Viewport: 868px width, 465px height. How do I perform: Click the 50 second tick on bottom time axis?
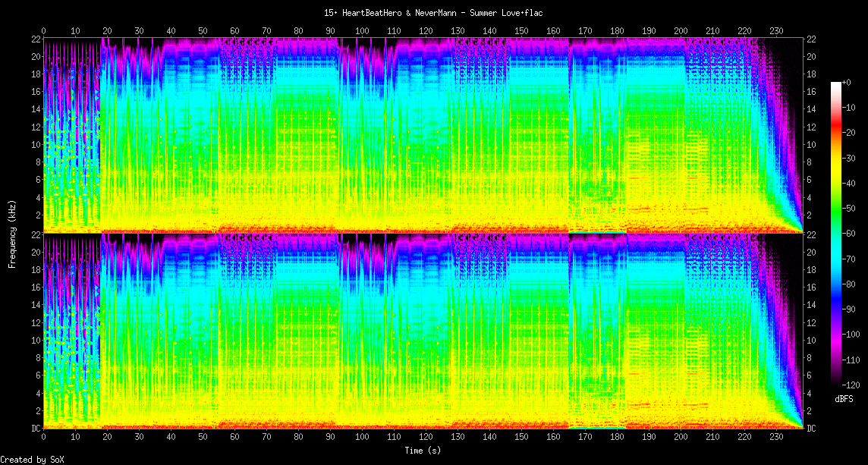pos(203,438)
